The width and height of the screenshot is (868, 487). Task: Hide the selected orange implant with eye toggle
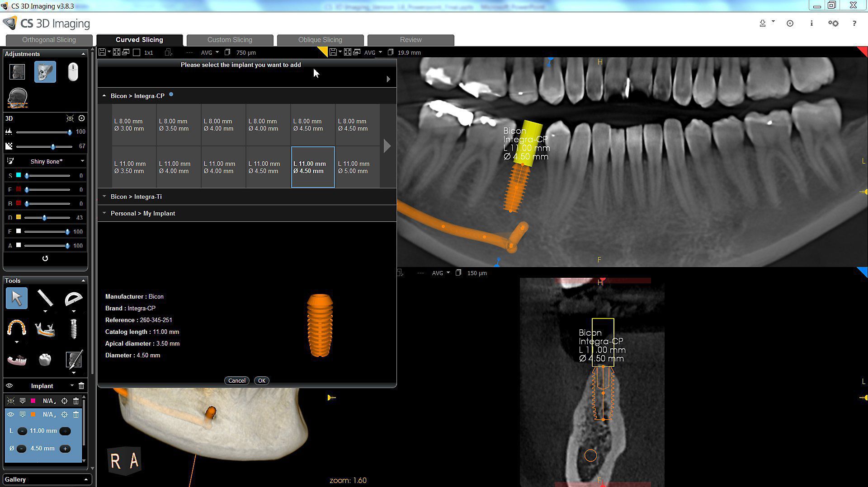pyautogui.click(x=10, y=414)
